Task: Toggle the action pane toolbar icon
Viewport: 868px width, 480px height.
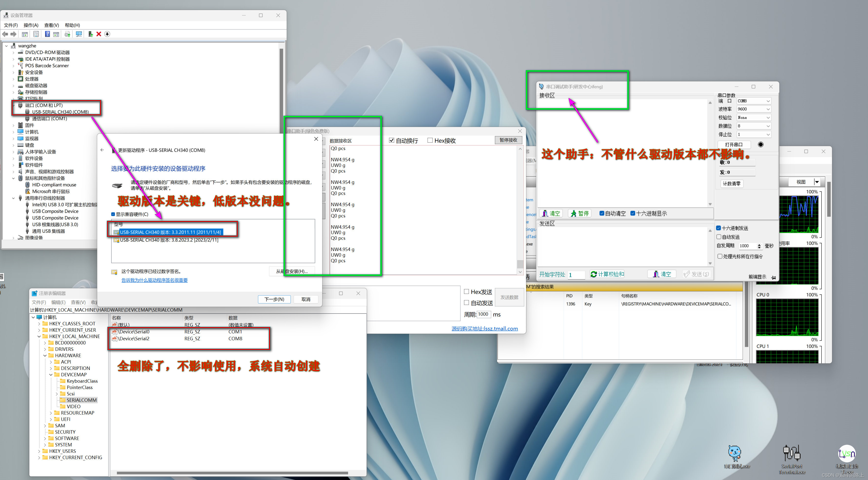Action: 56,34
